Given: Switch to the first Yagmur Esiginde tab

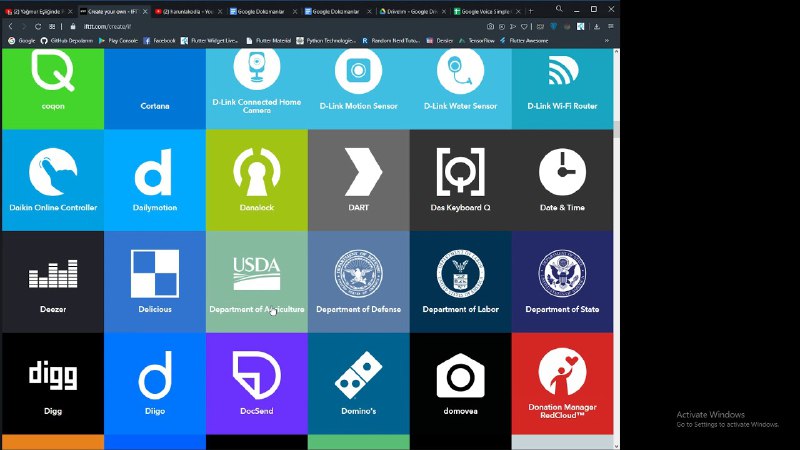Looking at the screenshot, I should (38, 11).
